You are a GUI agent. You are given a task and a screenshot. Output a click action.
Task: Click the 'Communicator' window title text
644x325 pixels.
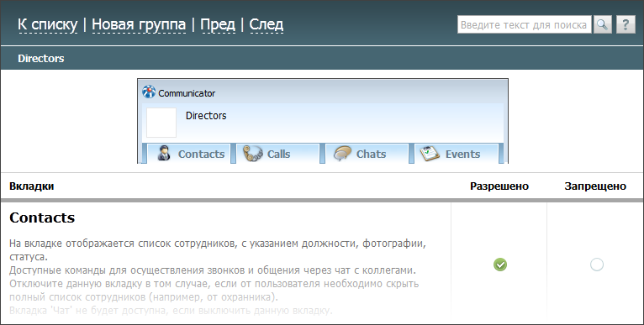coord(187,93)
